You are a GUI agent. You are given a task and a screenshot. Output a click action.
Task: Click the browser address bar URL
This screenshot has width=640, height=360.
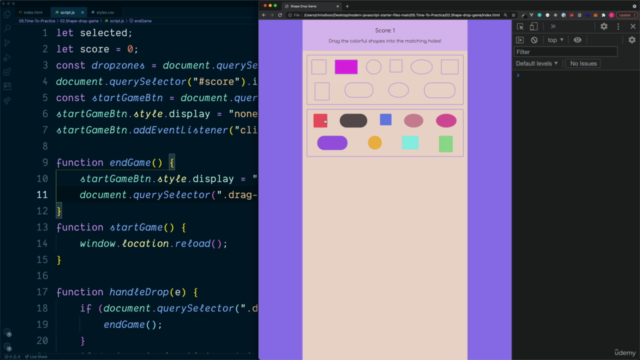click(x=402, y=15)
